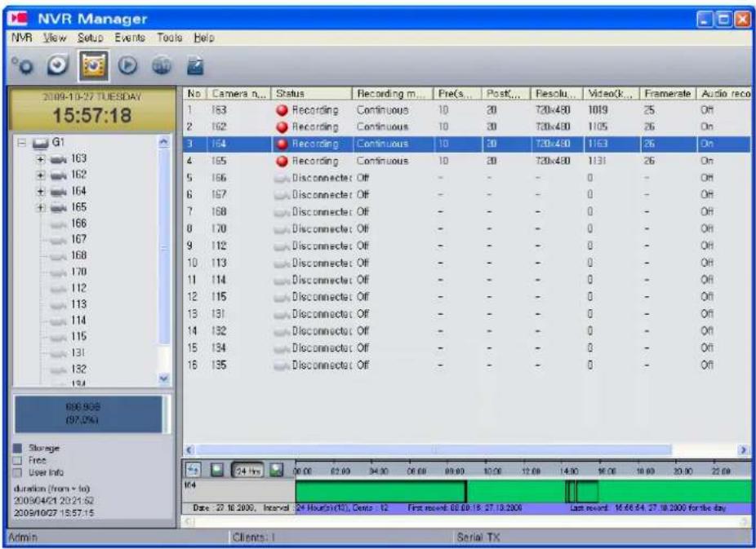The width and height of the screenshot is (756, 549).
Task: Click the Video(k... bitrate column header
Action: click(611, 94)
